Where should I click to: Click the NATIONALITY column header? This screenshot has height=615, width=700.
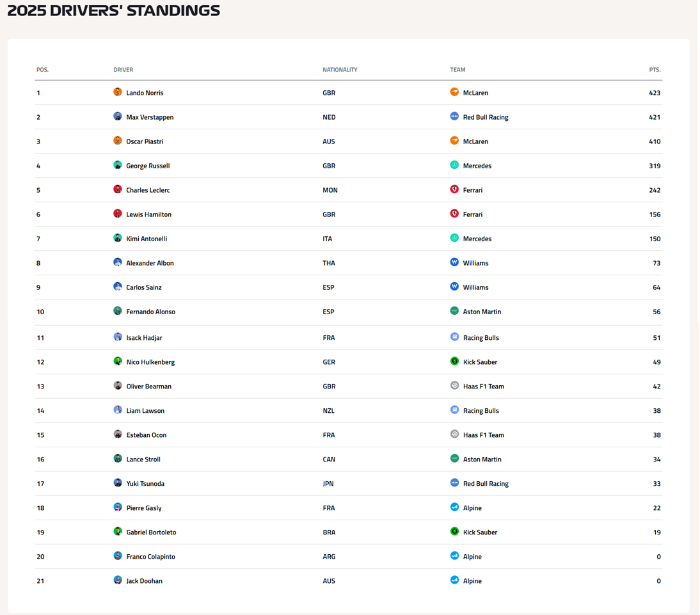coord(340,70)
